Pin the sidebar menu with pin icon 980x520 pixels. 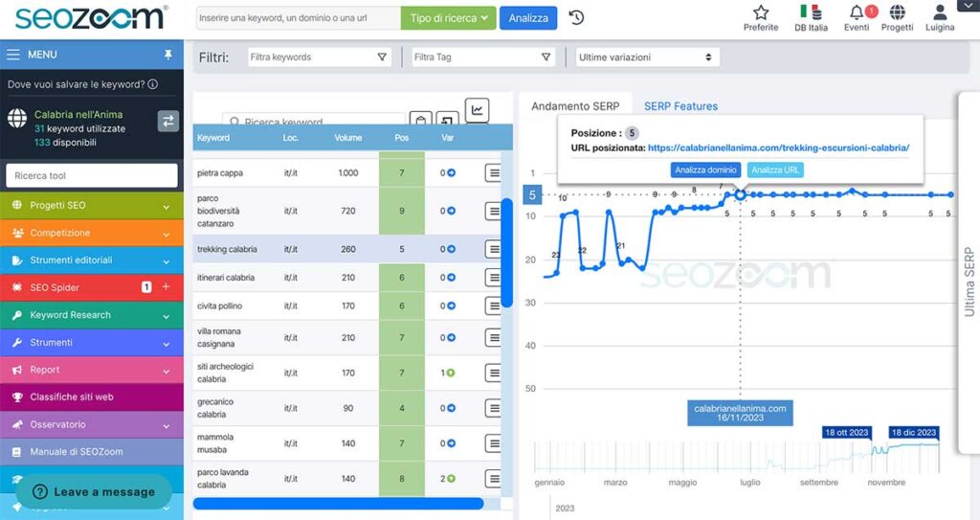[x=167, y=55]
